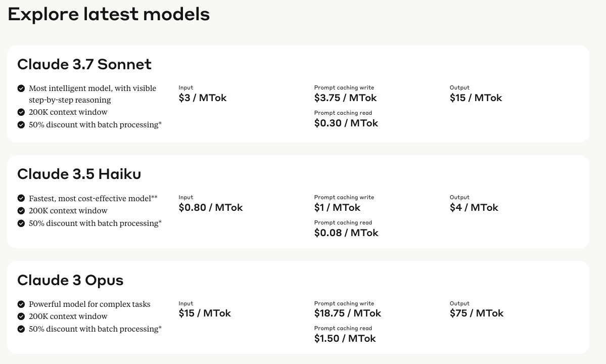The height and width of the screenshot is (364, 606).
Task: Click checkmark next to Haiku 200K context window
Action: point(21,211)
